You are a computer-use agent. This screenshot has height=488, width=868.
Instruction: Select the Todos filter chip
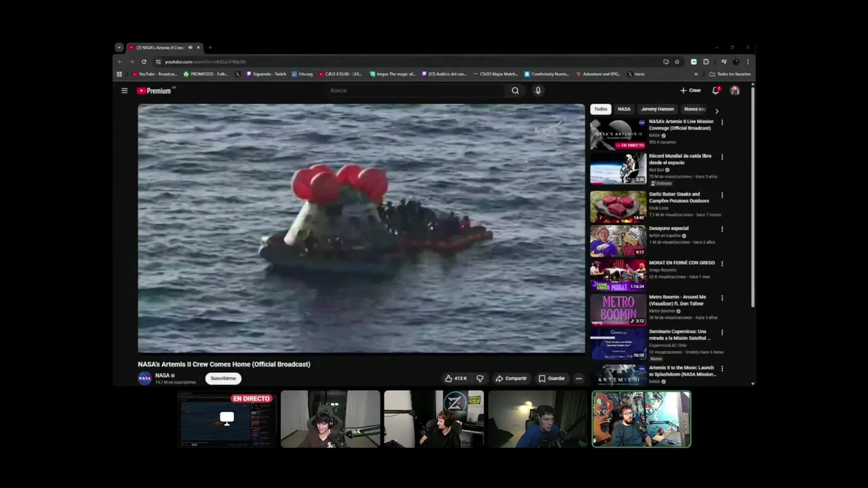click(x=601, y=109)
